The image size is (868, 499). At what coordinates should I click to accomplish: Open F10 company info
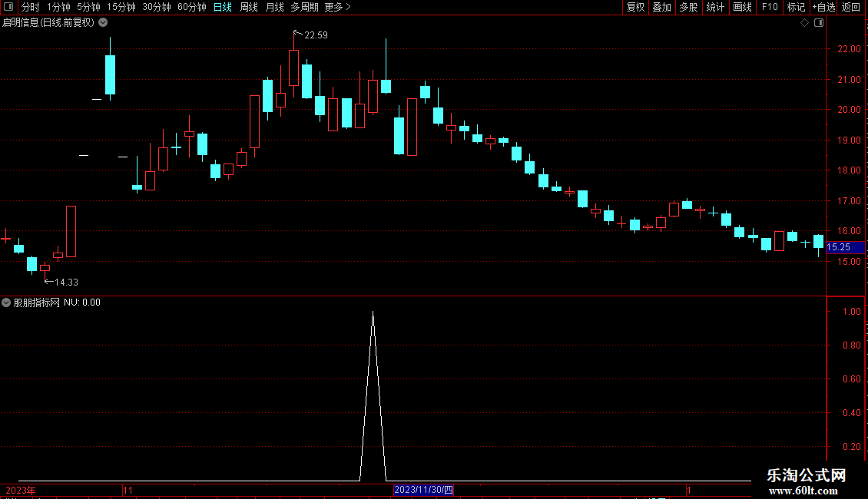point(770,7)
